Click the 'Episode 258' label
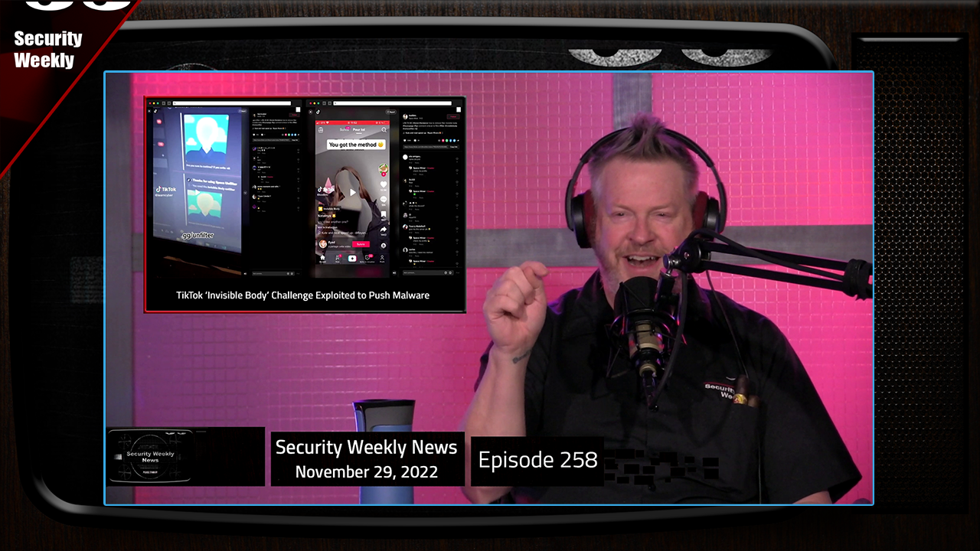 tap(538, 460)
